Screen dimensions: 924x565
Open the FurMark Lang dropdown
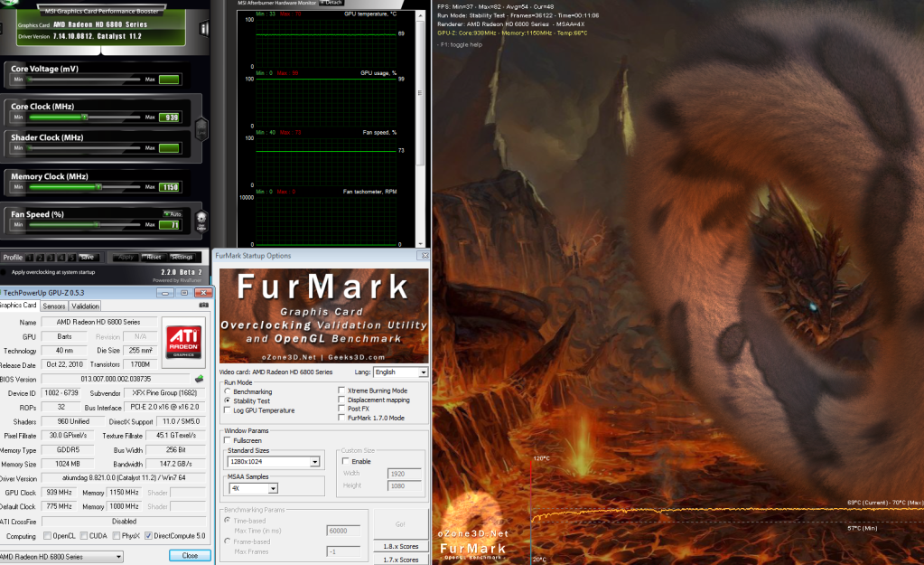(x=423, y=372)
